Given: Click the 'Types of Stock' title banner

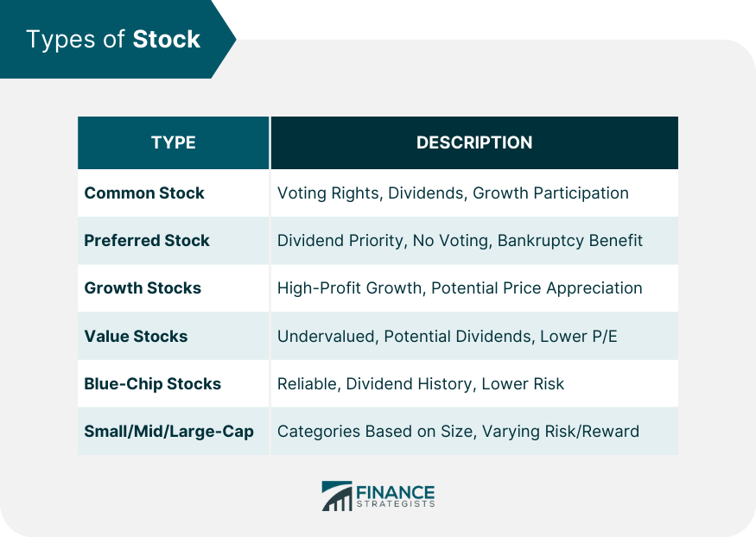Looking at the screenshot, I should (x=113, y=40).
